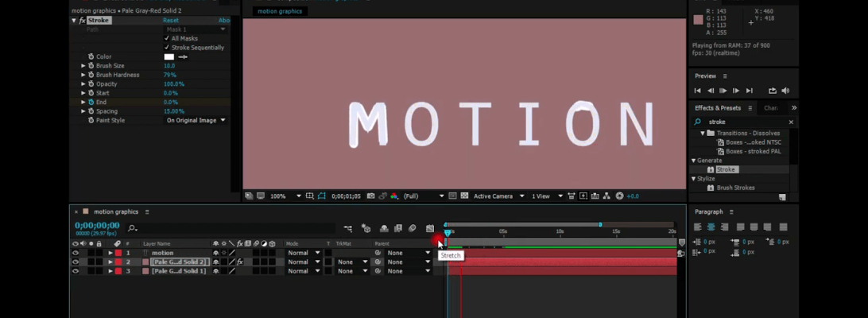
Task: Jump to first frame in Preview panel
Action: click(698, 91)
